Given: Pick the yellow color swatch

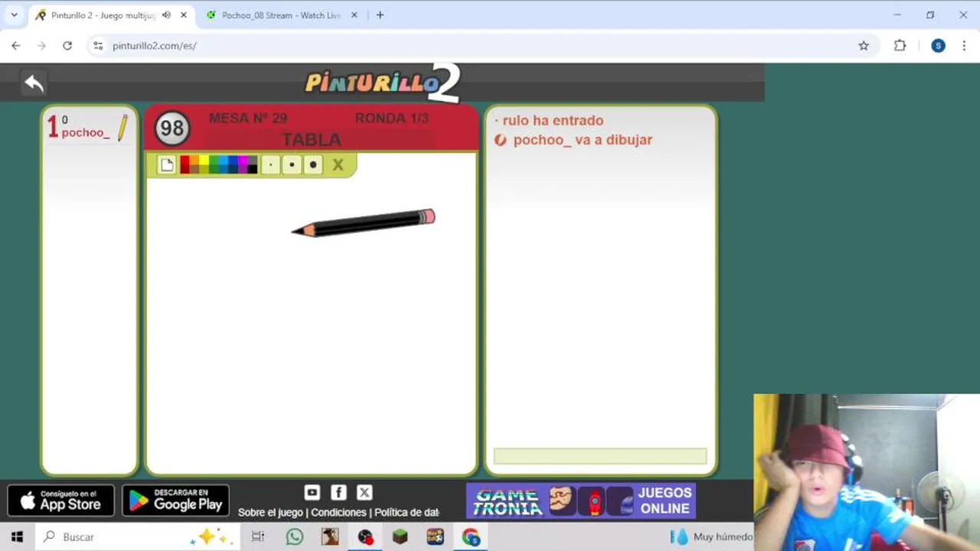Looking at the screenshot, I should pos(204,160).
